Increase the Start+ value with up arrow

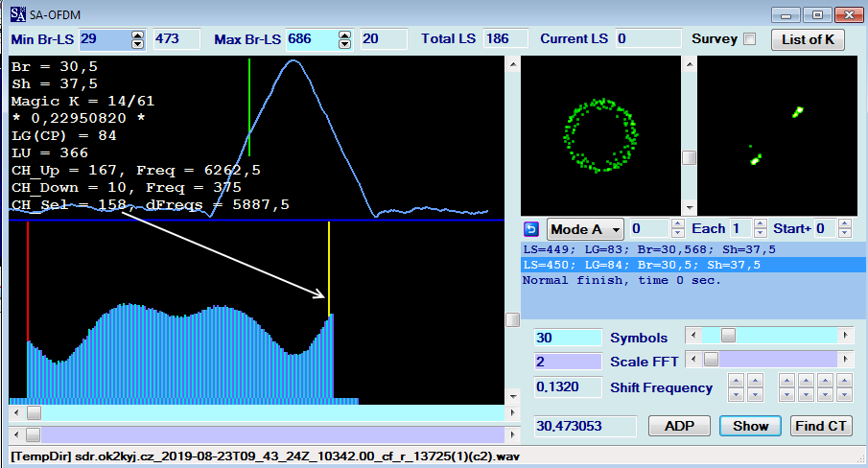(844, 224)
